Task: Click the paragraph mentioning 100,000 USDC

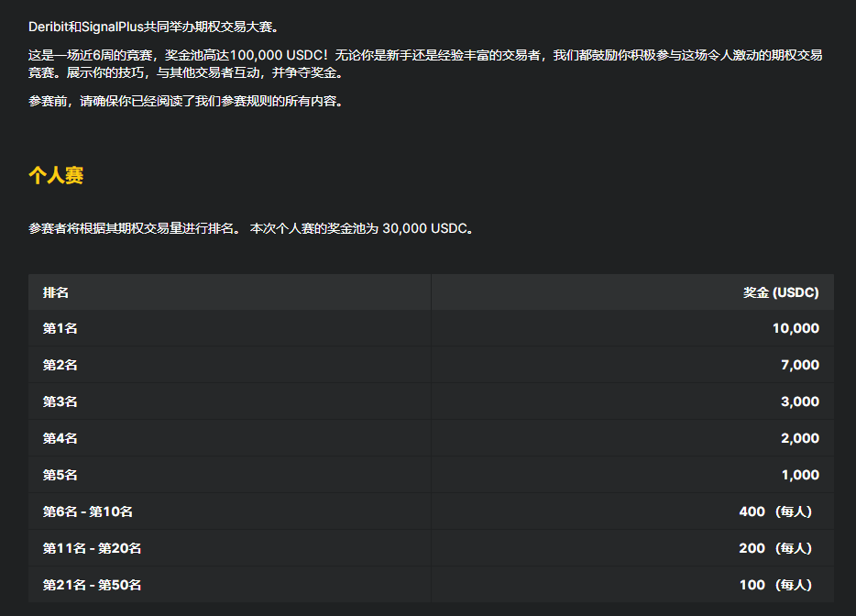Action: (425, 63)
